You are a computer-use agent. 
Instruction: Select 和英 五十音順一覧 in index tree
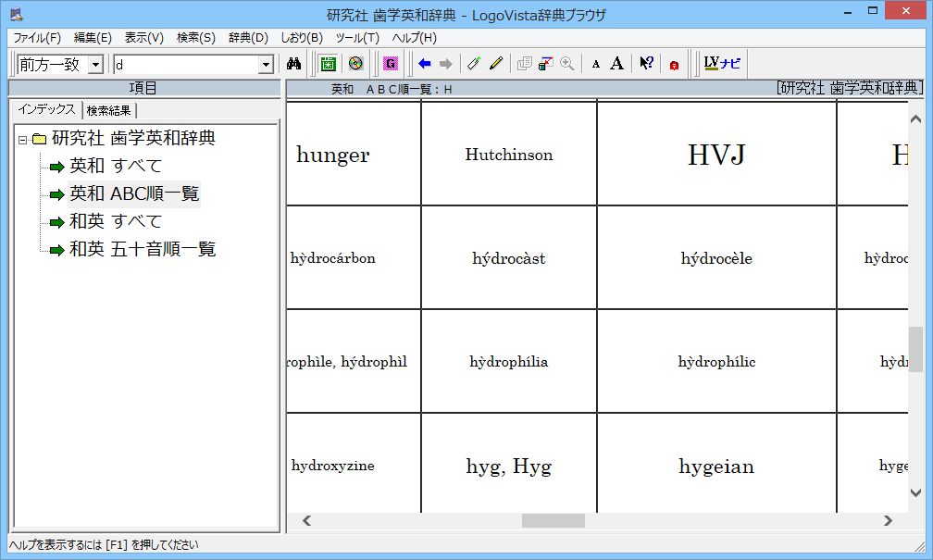143,249
